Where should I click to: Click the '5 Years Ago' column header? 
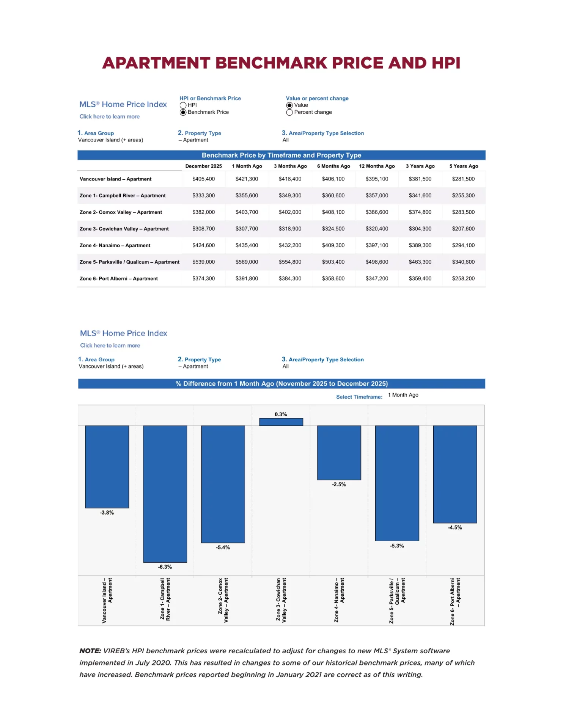coord(463,166)
